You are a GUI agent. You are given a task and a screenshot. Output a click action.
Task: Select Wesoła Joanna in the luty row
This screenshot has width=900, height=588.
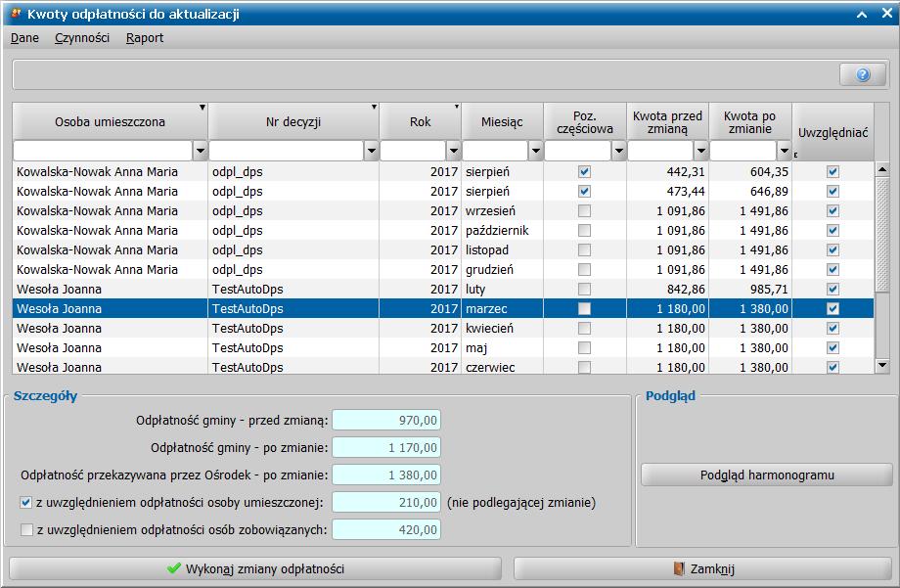[59, 289]
